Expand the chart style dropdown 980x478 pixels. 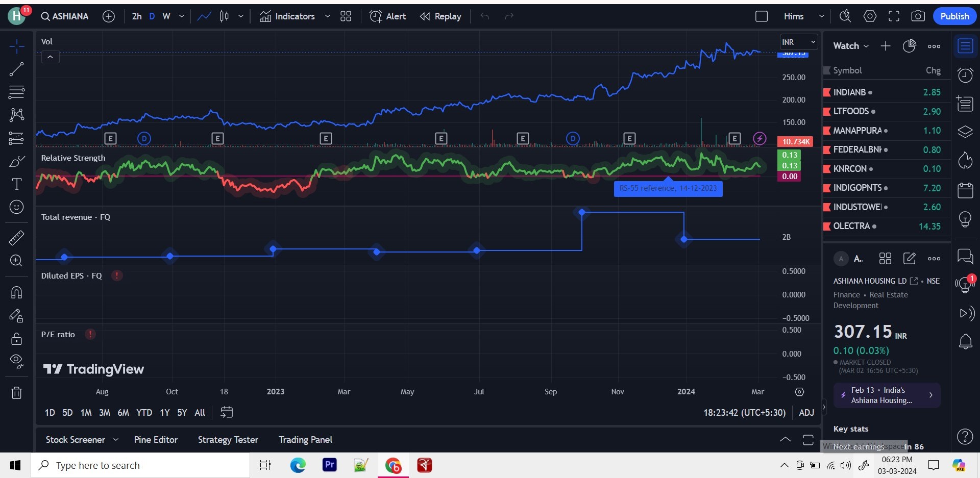click(x=241, y=16)
